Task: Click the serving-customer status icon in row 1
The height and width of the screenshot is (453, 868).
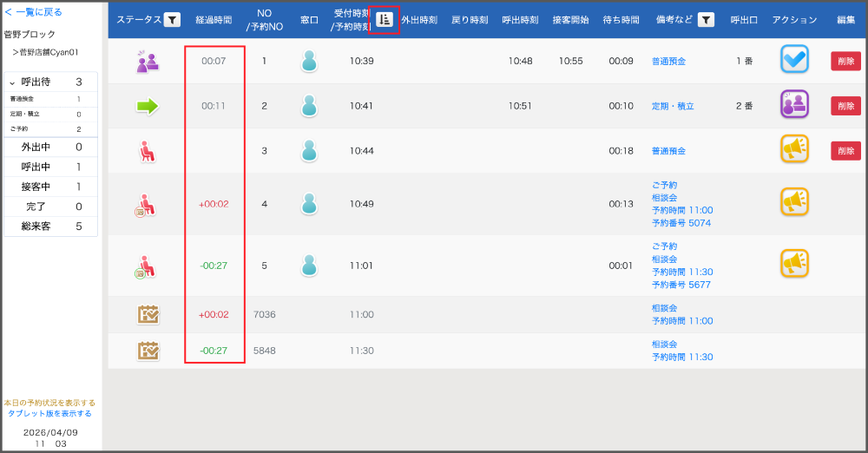Action: tap(148, 61)
